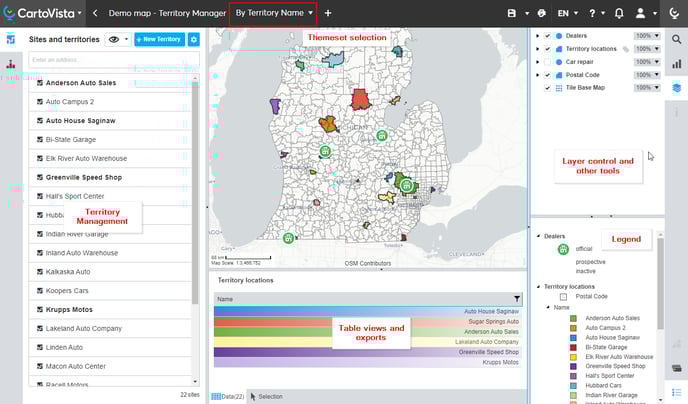This screenshot has height=404, width=688.
Task: Open the help question mark icon
Action: pos(592,13)
